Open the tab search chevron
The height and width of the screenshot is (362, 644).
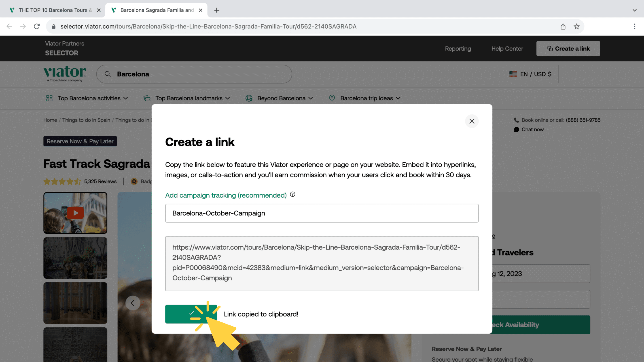[x=635, y=10]
